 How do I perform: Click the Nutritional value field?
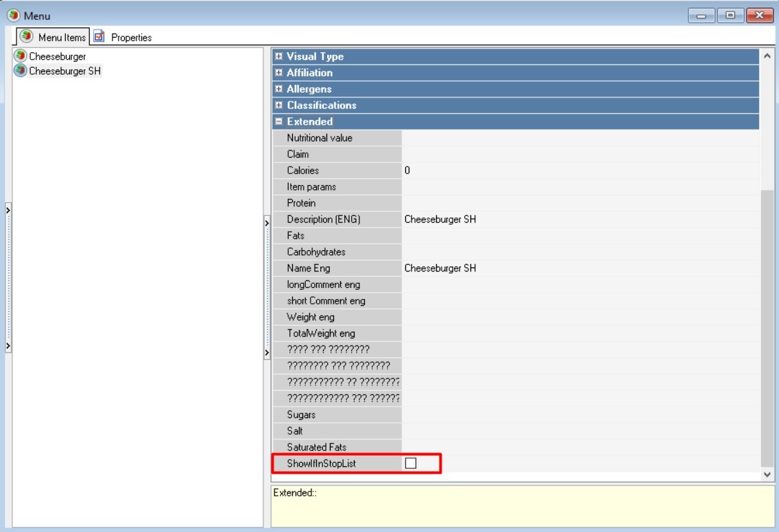coord(579,138)
